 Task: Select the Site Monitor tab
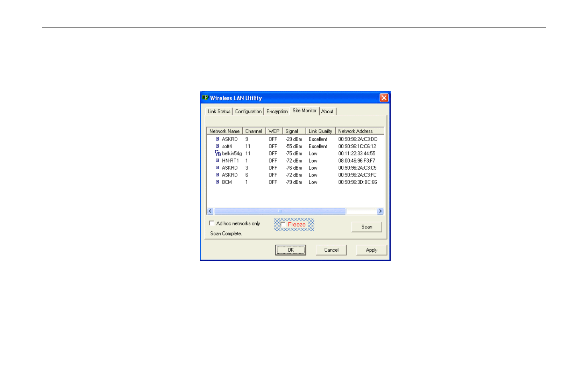pyautogui.click(x=305, y=111)
